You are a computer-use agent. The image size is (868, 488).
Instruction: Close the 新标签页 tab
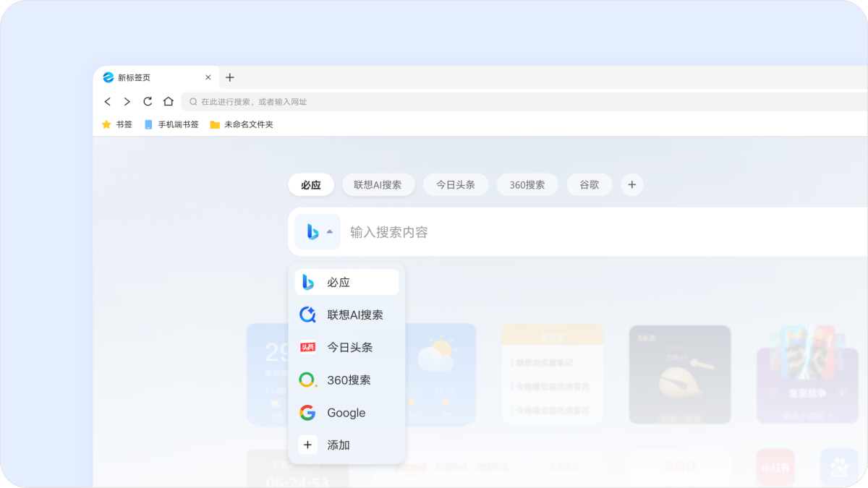[208, 77]
